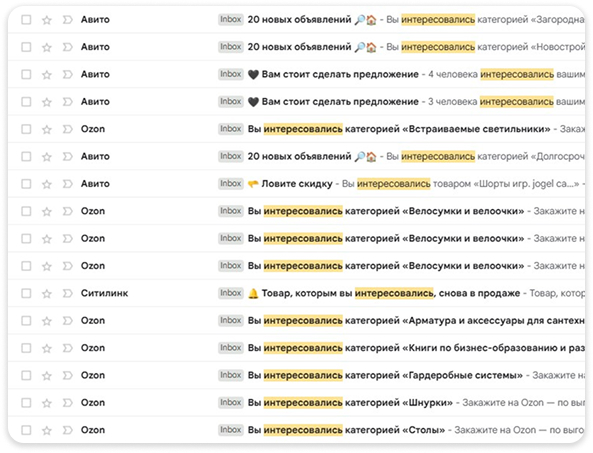The width and height of the screenshot is (593, 453).
Task: Star the Авито «Долгосроч» email
Action: tap(47, 157)
